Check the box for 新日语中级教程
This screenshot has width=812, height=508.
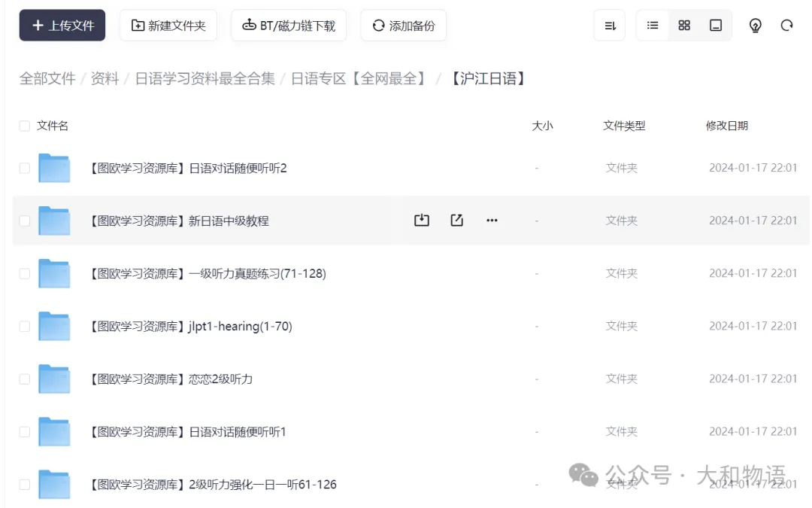click(24, 221)
